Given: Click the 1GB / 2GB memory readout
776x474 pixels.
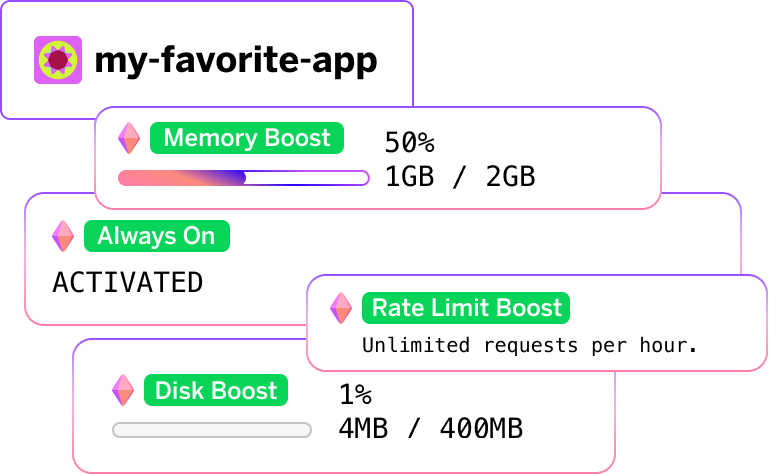Looking at the screenshot, I should (460, 177).
